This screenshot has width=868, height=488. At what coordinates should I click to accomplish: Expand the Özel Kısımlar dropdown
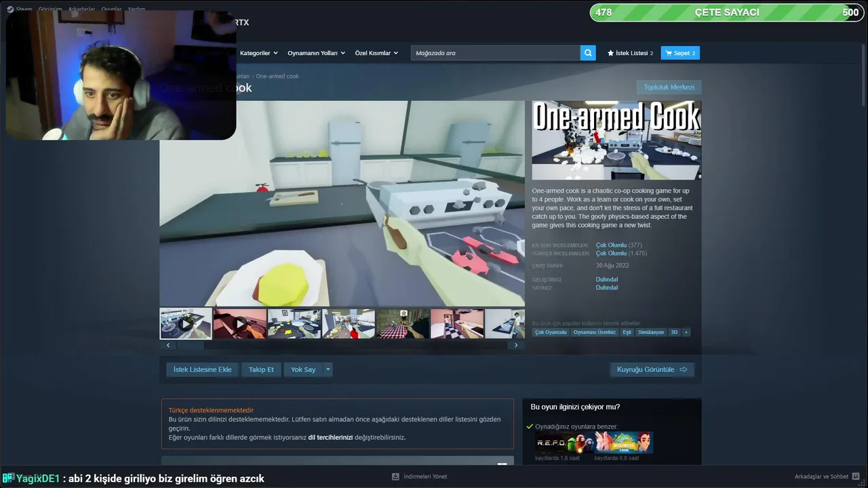coord(376,53)
